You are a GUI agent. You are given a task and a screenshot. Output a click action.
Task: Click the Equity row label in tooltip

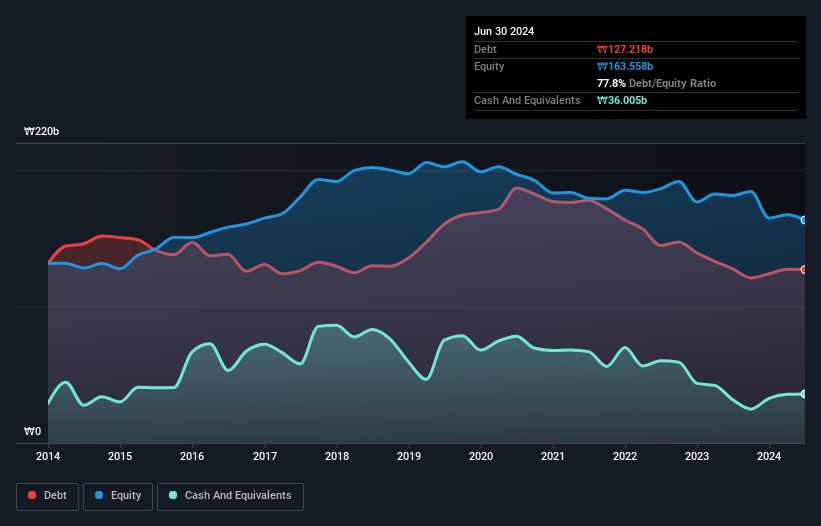point(489,66)
